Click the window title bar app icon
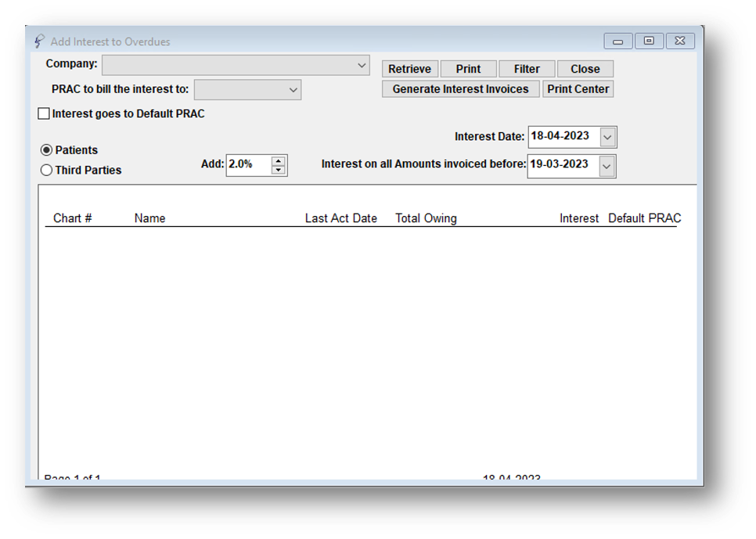 39,41
